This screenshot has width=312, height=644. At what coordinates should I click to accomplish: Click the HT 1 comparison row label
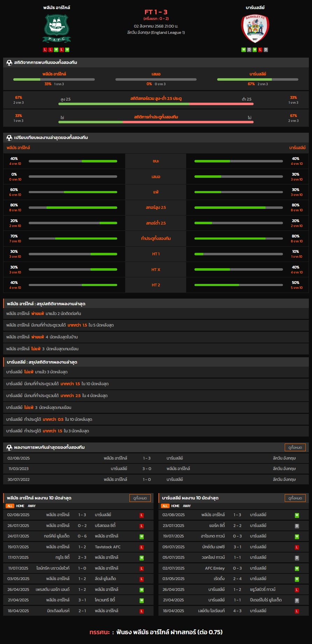pos(156,254)
